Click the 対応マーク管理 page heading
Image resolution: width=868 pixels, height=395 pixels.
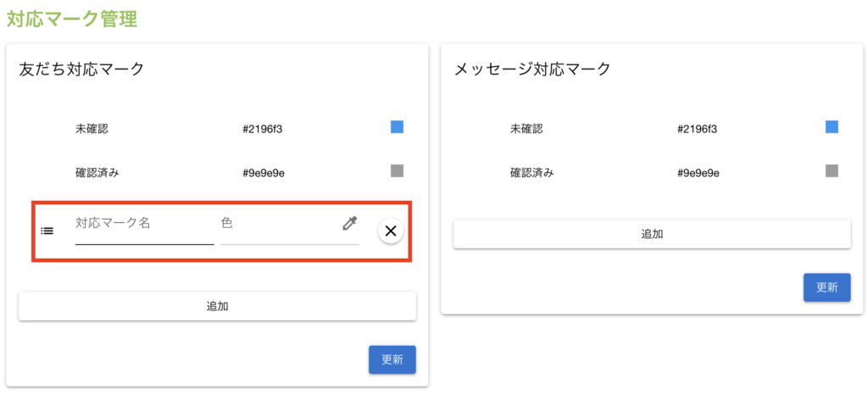point(72,19)
